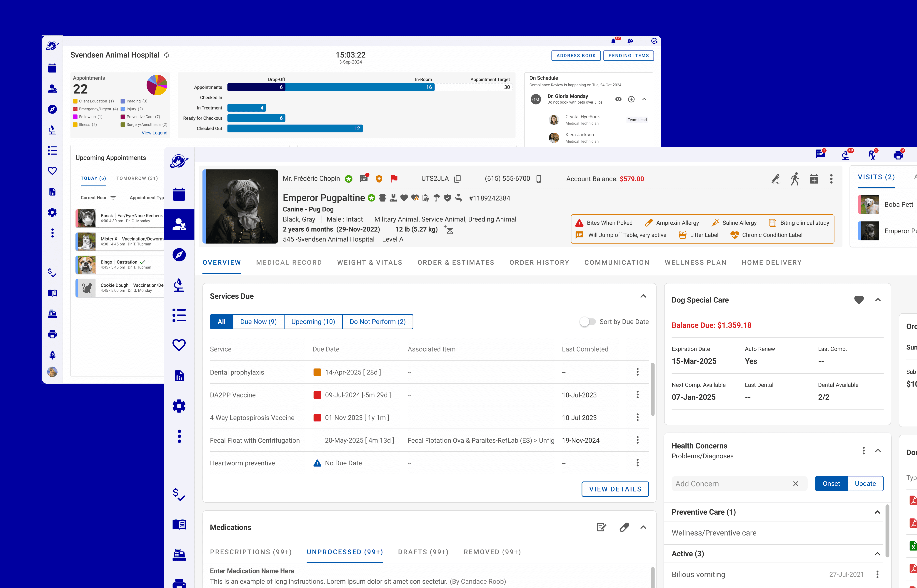
Task: Click the pill icon in Medications header
Action: pos(624,527)
